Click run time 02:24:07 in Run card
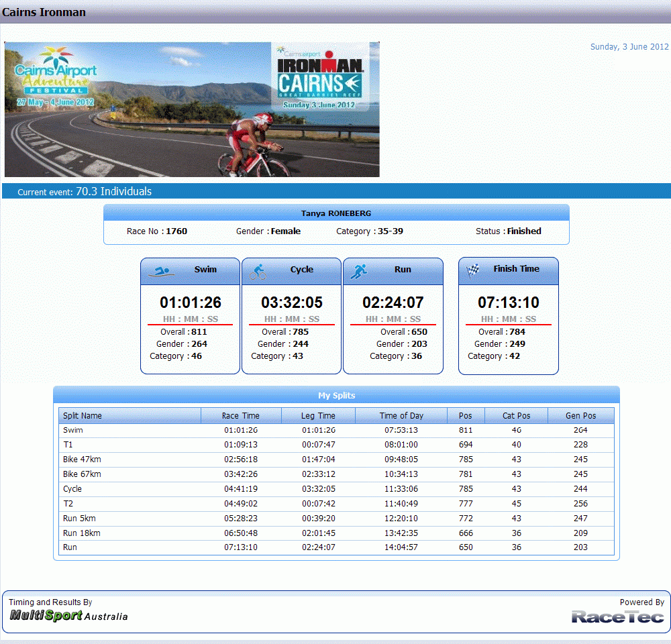The image size is (671, 644). click(393, 303)
